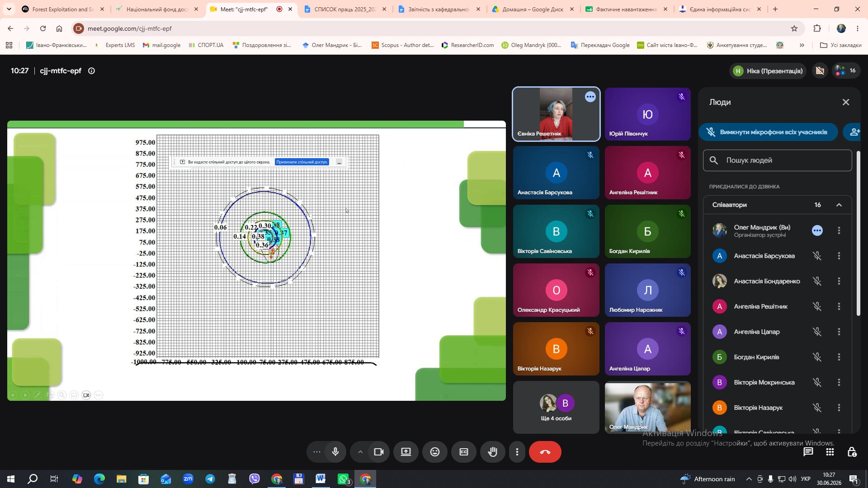Viewport: 868px width, 488px height.
Task: Start screen presentation
Action: pos(406,452)
